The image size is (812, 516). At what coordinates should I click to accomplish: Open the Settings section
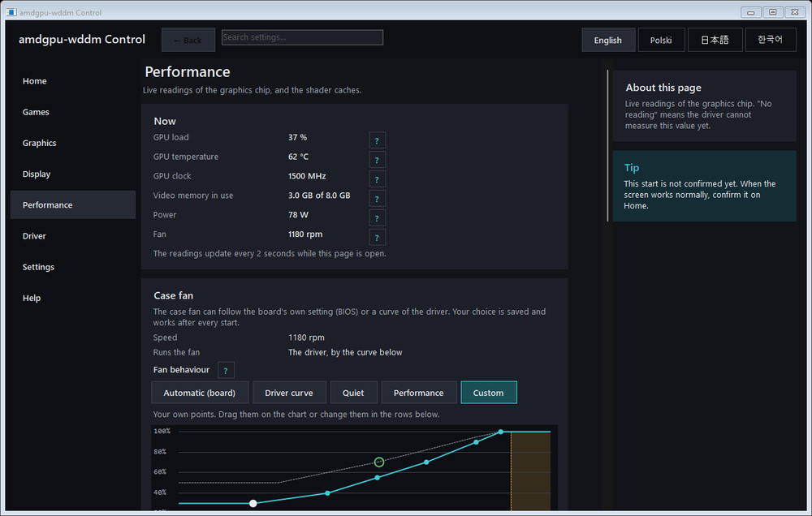pos(73,267)
